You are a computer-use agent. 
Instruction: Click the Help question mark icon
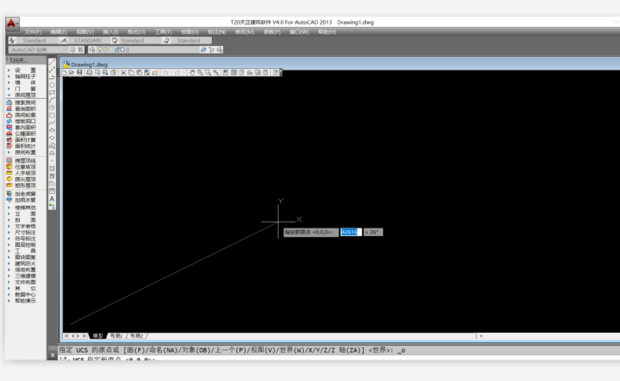[x=276, y=72]
